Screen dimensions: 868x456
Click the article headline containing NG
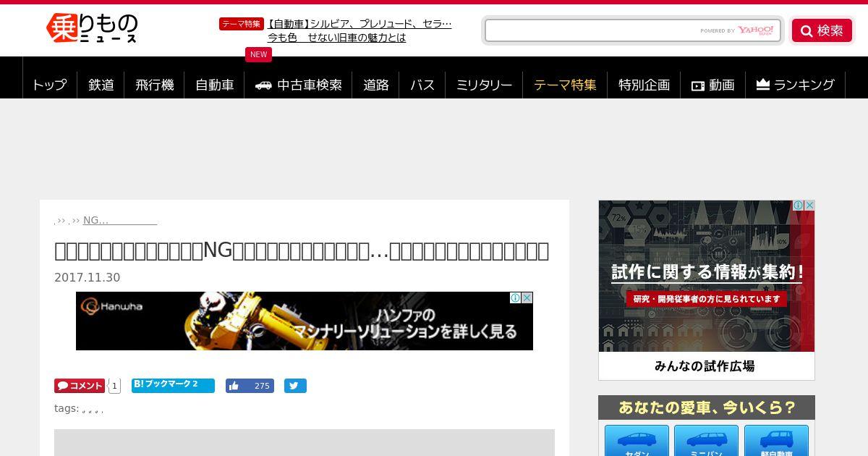coord(302,250)
